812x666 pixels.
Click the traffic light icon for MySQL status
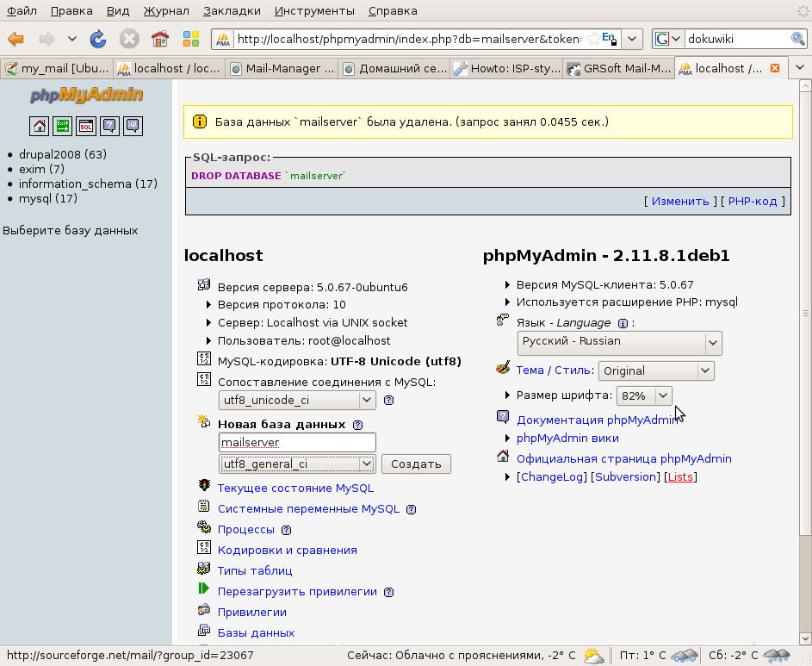click(204, 485)
